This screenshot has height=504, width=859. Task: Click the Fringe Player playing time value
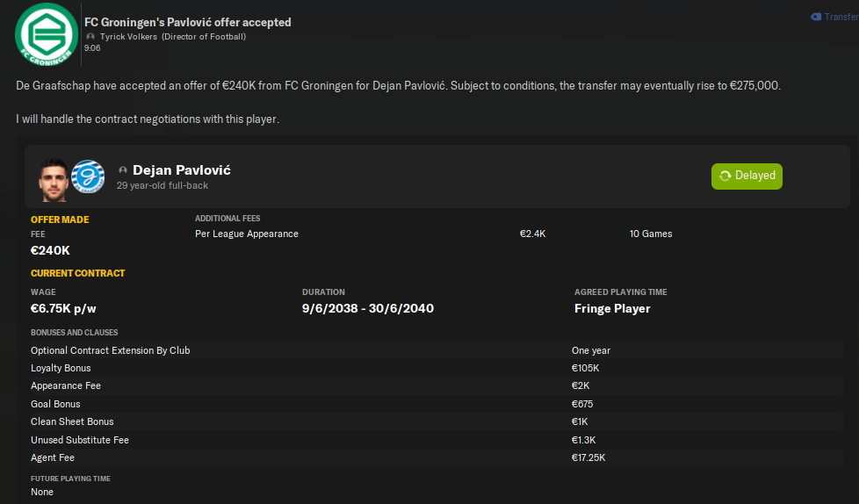612,309
